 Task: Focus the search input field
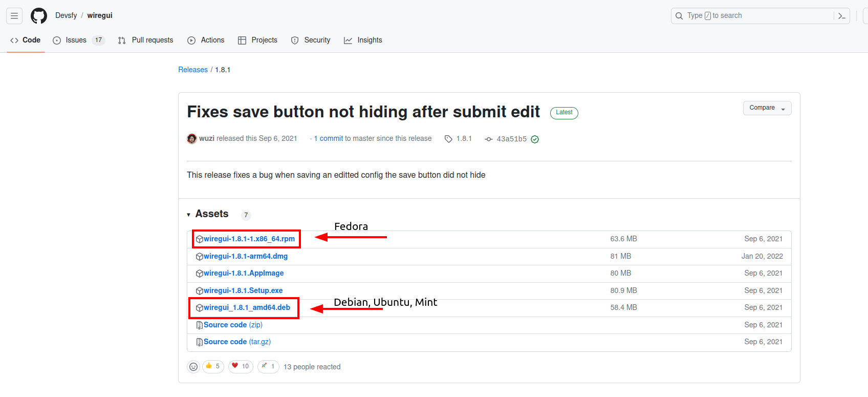coord(753,16)
